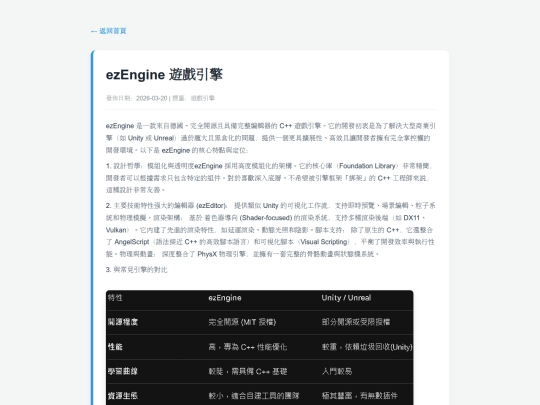Click the ezEngine table column header
This screenshot has width=540, height=405.
(x=225, y=298)
